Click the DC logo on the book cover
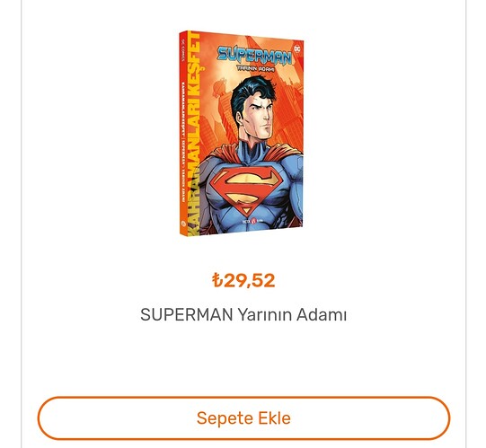 click(x=297, y=48)
